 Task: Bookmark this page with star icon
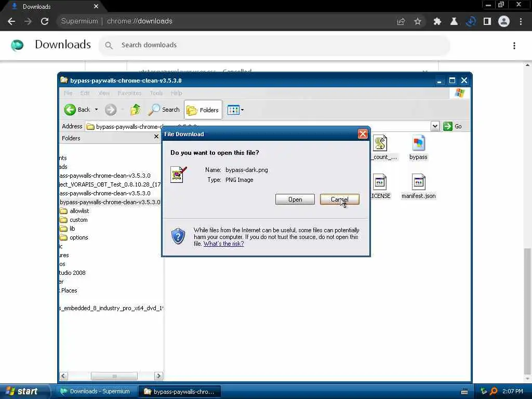coord(418,21)
